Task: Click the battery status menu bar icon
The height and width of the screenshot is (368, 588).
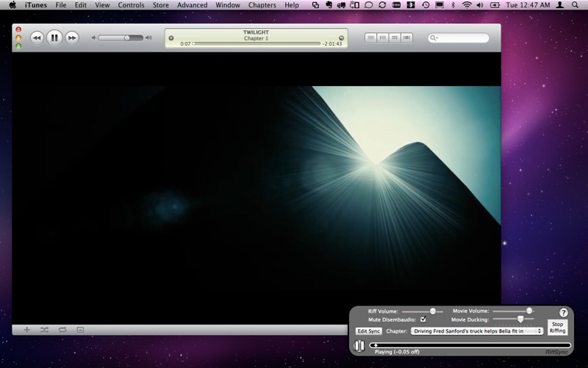Action: pyautogui.click(x=495, y=5)
